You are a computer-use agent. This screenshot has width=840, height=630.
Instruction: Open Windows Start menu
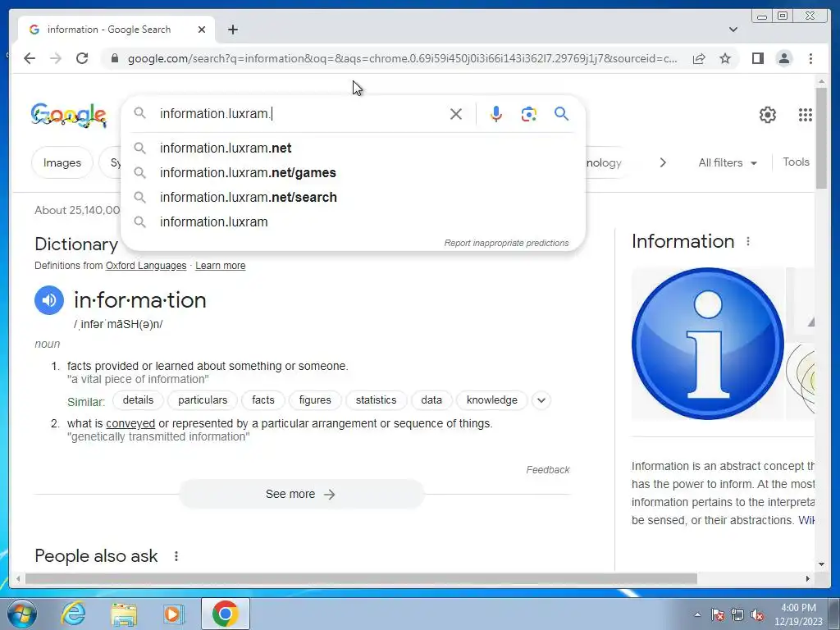tap(22, 614)
